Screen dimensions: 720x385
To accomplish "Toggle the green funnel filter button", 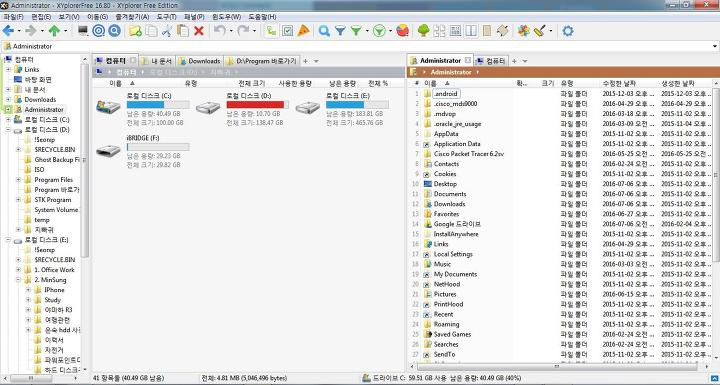I will [356, 31].
